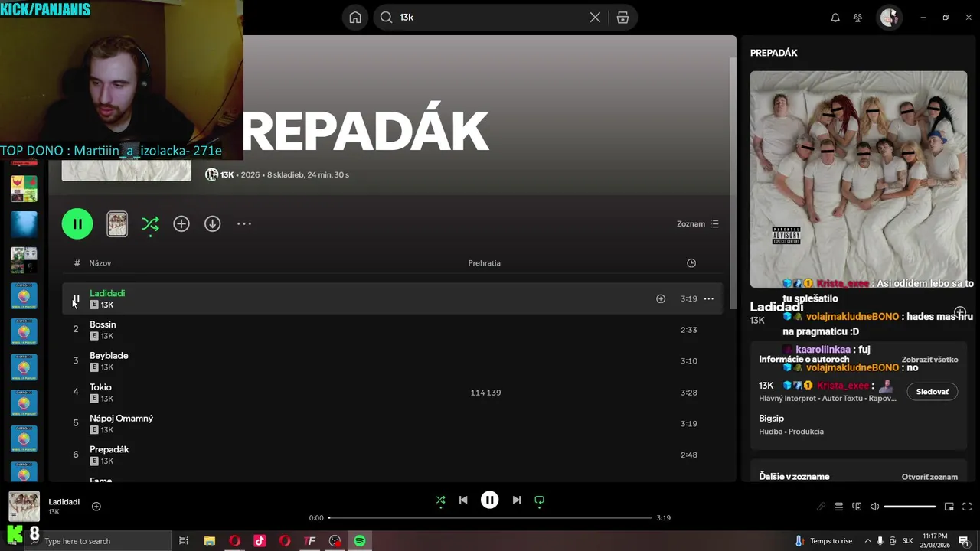This screenshot has height=551, width=980.
Task: Click the Zobraziť všetko link
Action: [929, 360]
